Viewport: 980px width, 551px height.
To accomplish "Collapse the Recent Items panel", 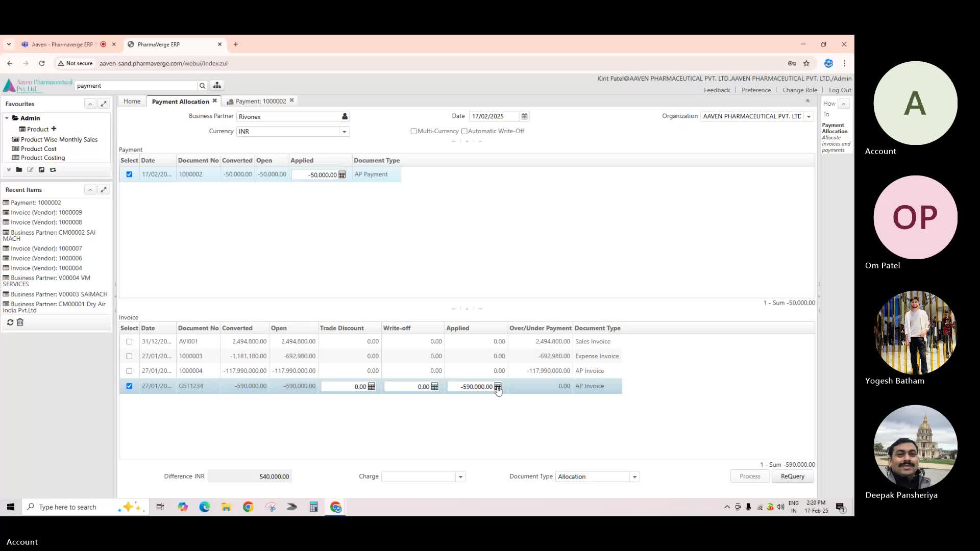I will point(90,189).
